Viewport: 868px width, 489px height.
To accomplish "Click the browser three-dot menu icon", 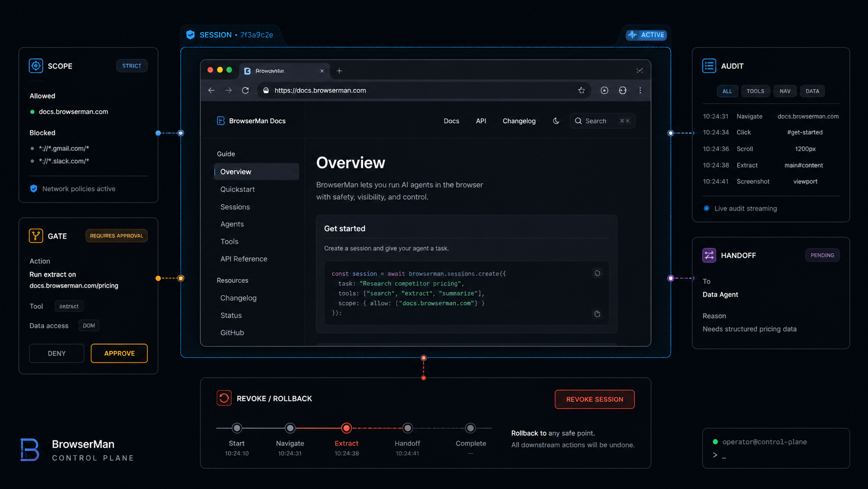I will [640, 90].
